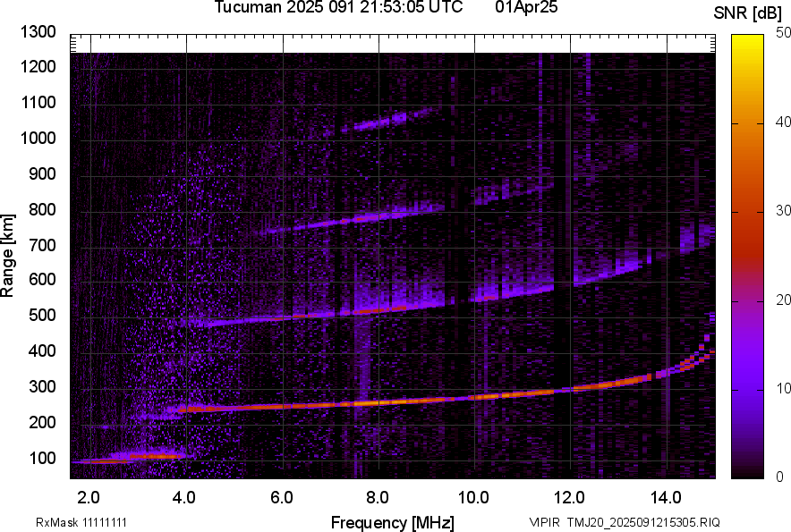
Task: Click the frequency tick label 4.0
Action: tap(184, 498)
